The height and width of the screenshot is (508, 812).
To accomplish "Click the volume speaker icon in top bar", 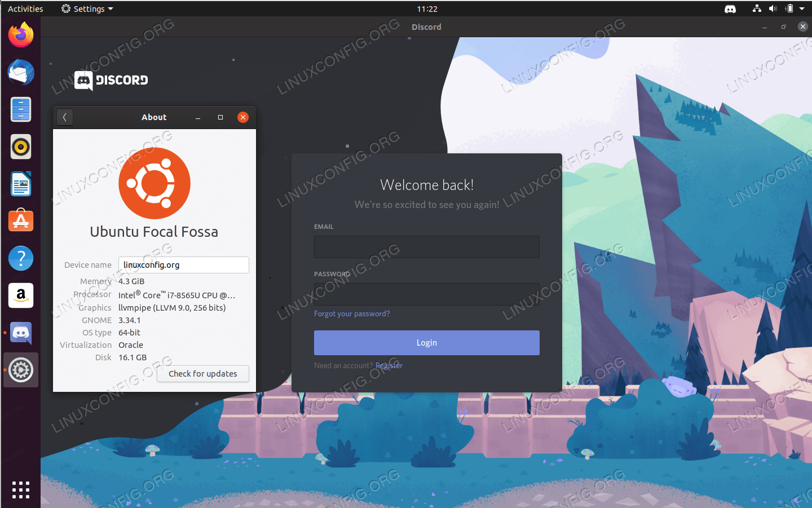I will [x=773, y=8].
